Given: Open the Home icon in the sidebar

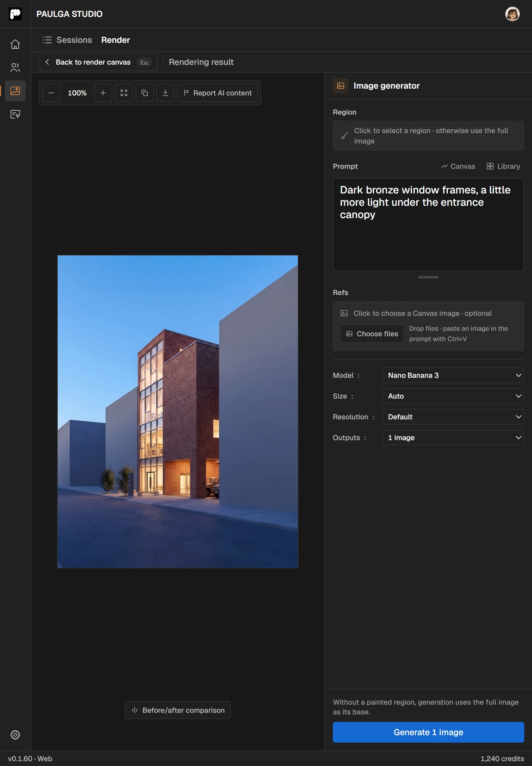Looking at the screenshot, I should click(15, 44).
